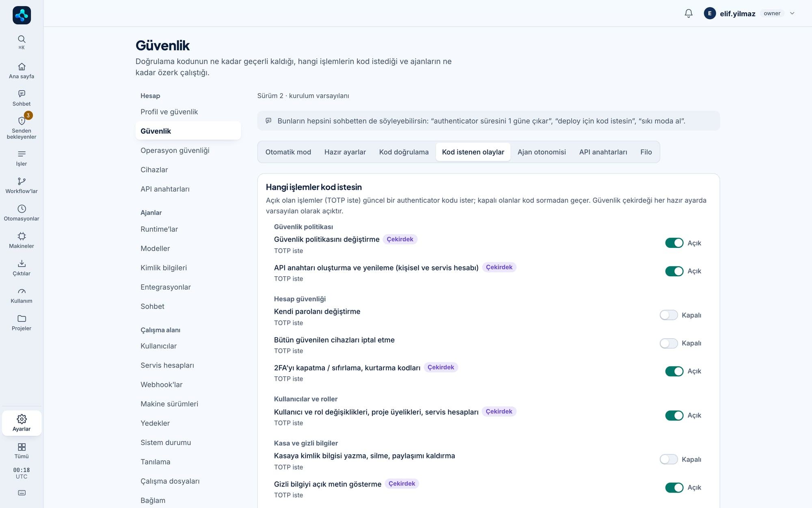Disable Güvenlik politikasını değiştirme toggle
This screenshot has height=508, width=812.
click(674, 243)
